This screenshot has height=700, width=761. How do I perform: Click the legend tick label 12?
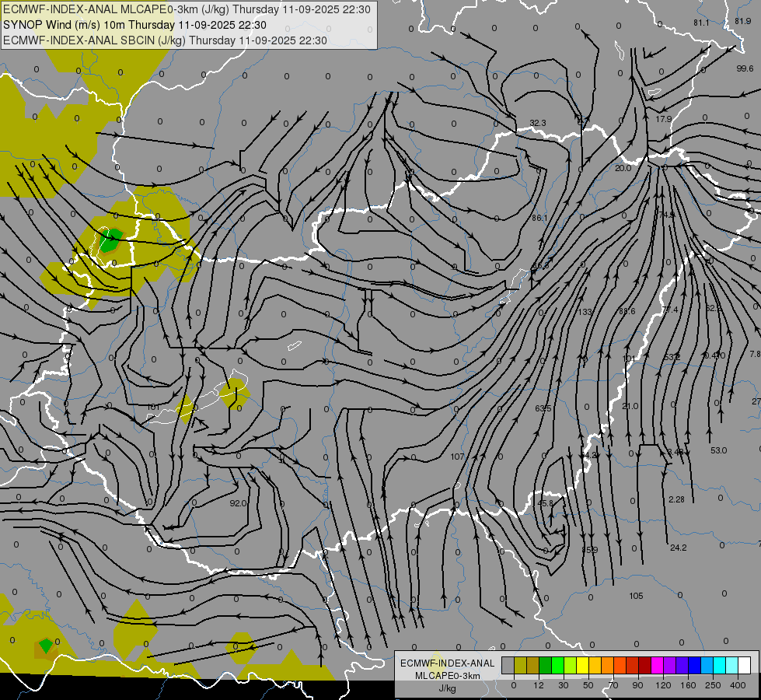(x=539, y=685)
